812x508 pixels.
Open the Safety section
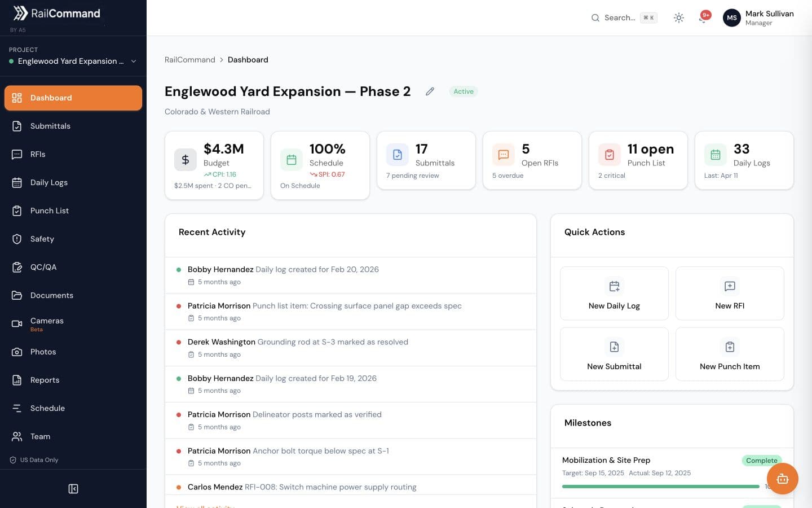tap(73, 239)
